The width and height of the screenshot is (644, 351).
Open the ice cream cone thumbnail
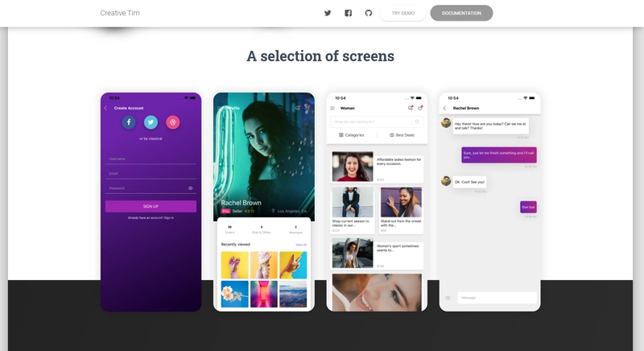264,265
